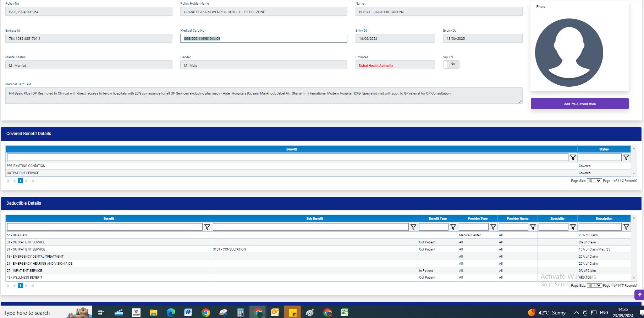Click the member photo placeholder avatar
This screenshot has width=644, height=318.
[569, 53]
